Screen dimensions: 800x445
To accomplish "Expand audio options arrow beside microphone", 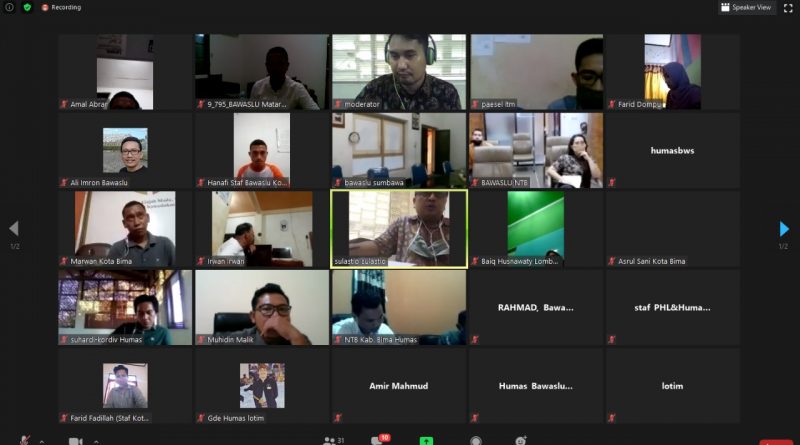I will (42, 442).
